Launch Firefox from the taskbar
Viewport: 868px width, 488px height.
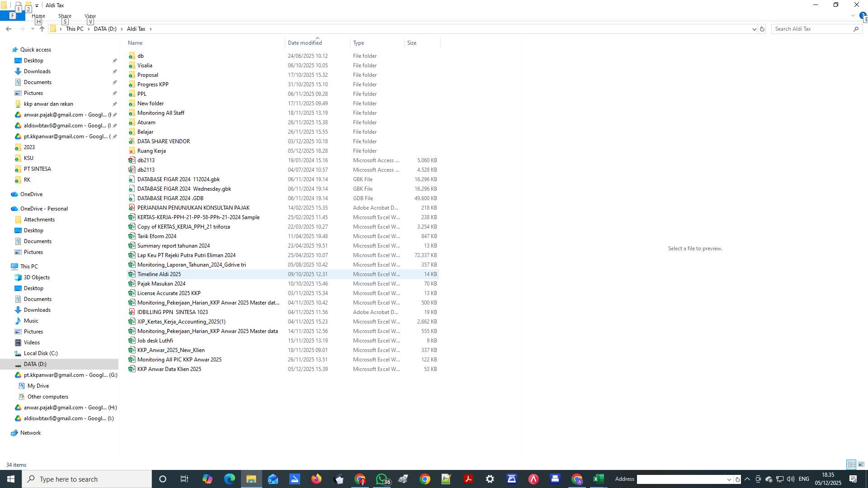316,479
